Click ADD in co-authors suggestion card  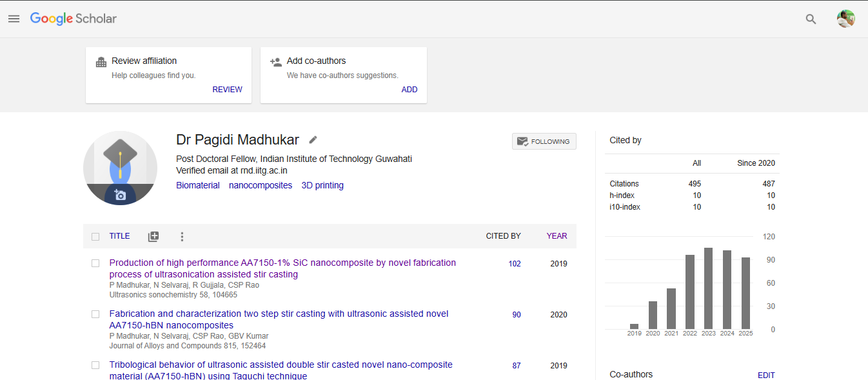tap(409, 90)
